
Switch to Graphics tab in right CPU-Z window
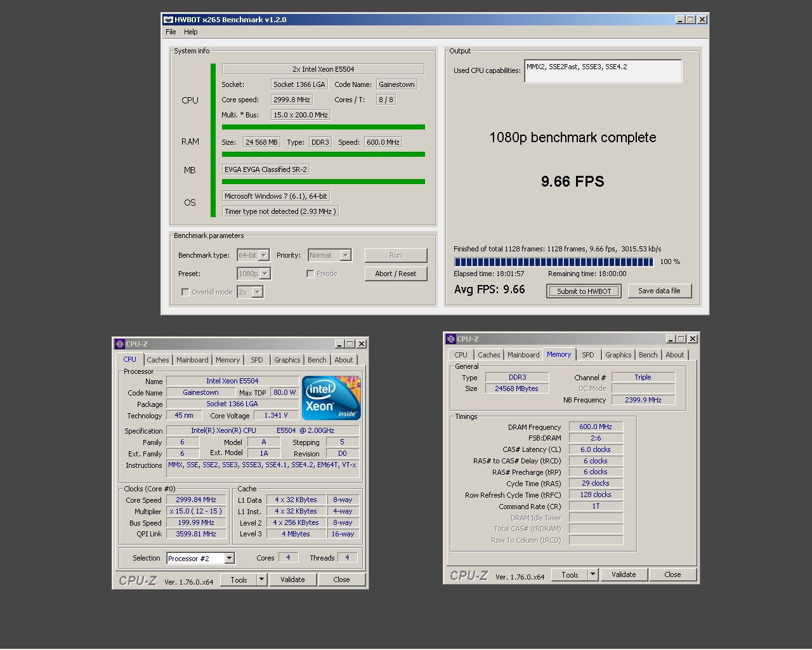click(619, 355)
